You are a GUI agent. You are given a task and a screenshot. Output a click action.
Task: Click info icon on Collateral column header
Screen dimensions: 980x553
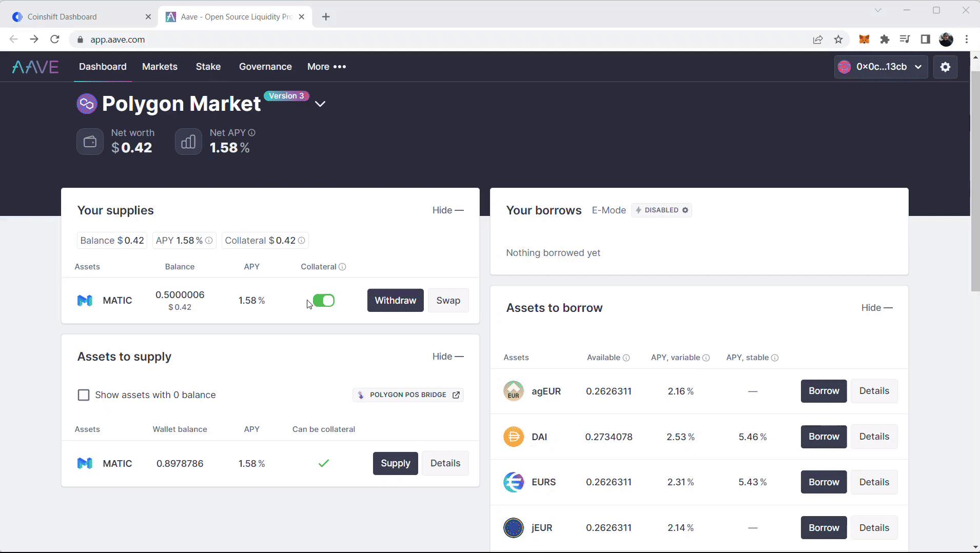click(x=342, y=267)
